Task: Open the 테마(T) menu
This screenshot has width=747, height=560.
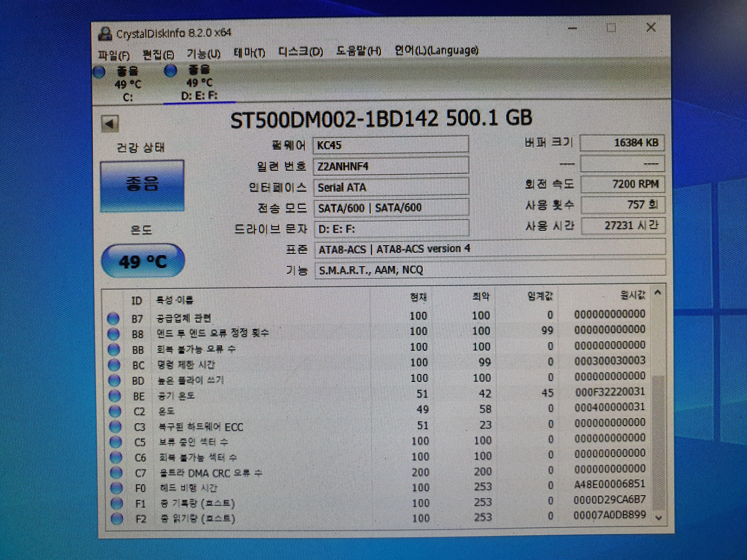Action: coord(249,53)
